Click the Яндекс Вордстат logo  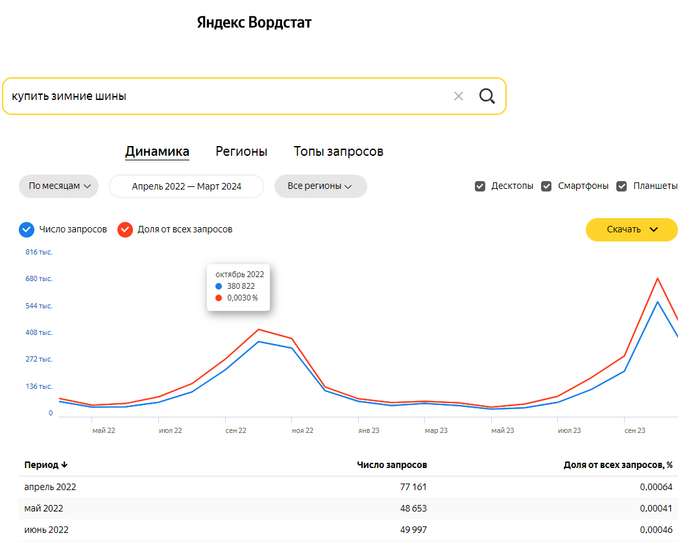tap(260, 22)
